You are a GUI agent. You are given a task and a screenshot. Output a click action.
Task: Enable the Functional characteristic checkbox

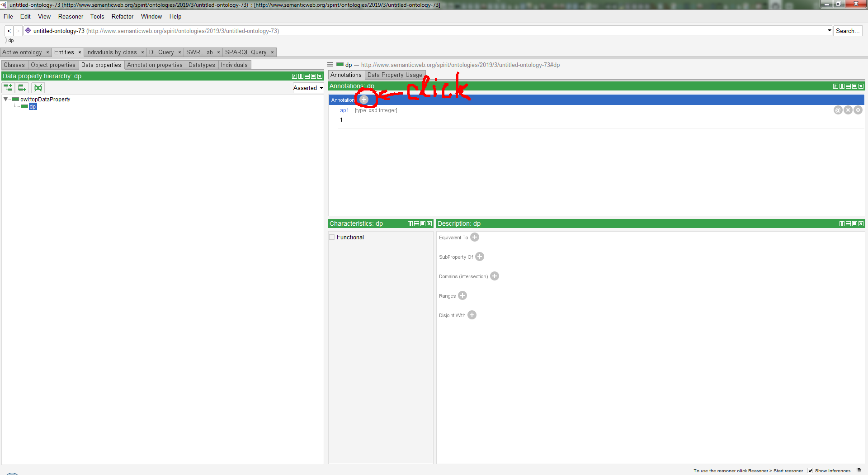click(x=332, y=237)
